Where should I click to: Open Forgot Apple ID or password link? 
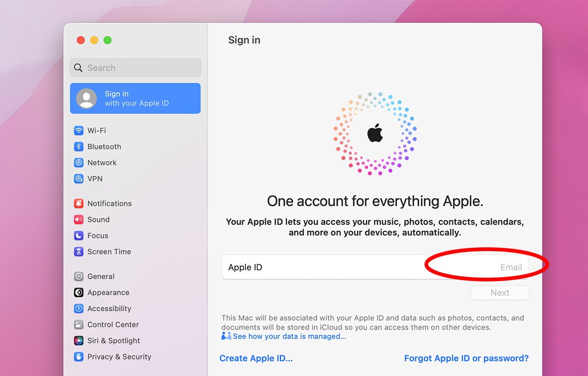pos(466,358)
